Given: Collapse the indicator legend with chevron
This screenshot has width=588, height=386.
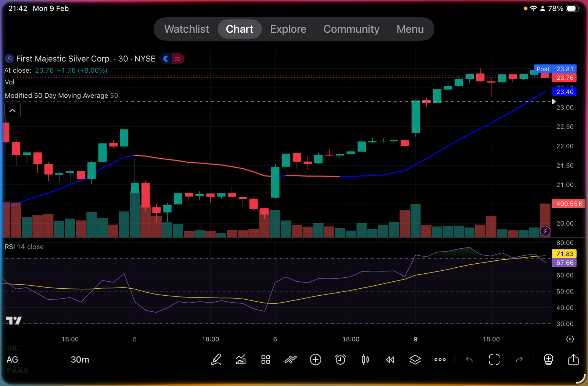Looking at the screenshot, I should [12, 111].
